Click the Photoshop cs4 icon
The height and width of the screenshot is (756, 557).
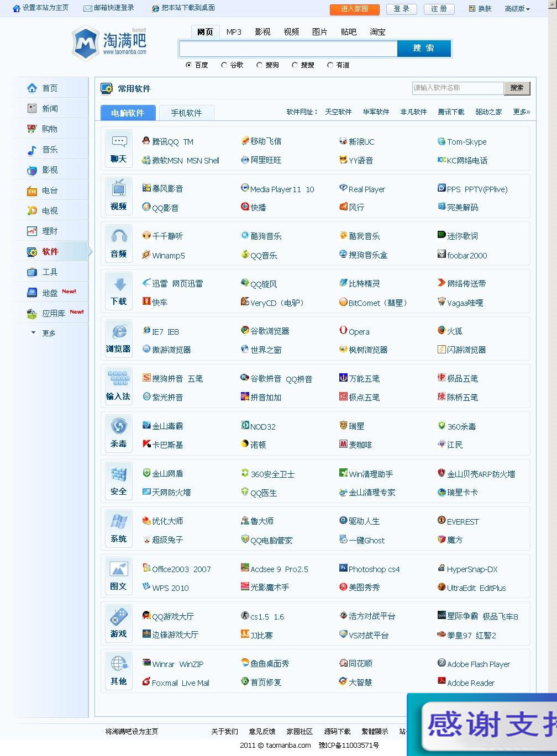point(343,568)
